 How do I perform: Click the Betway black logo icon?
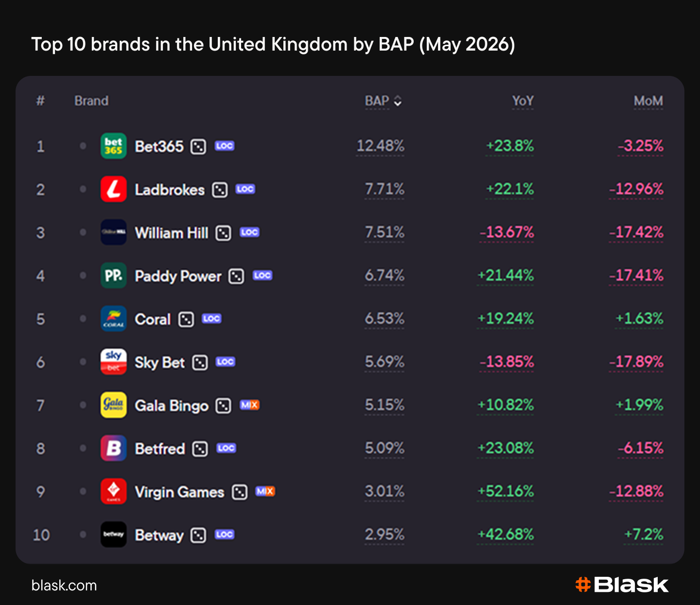(x=113, y=534)
